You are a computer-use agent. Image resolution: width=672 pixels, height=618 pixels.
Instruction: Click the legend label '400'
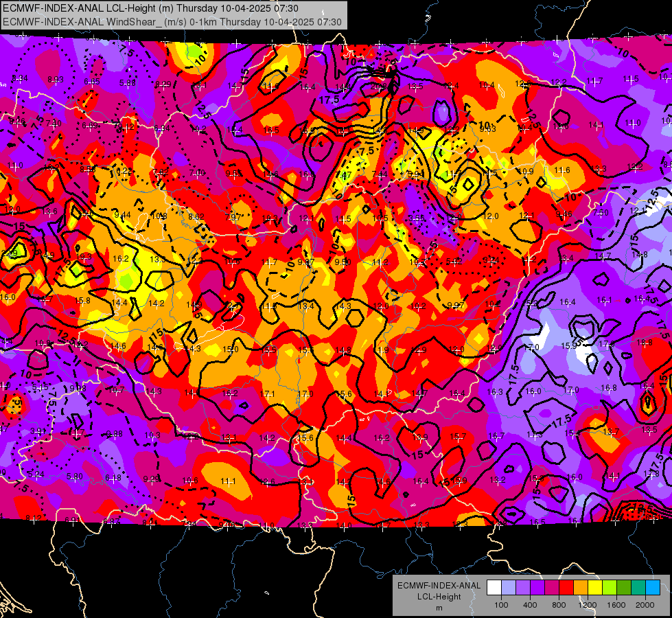tap(530, 605)
